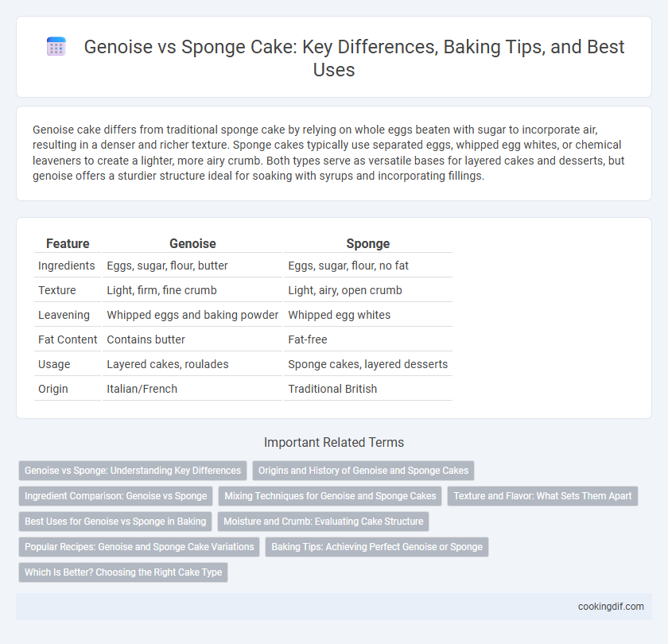Click Baking Tips: Achieving Perfect Genoise or Sponge
The image size is (668, 644).
pyautogui.click(x=377, y=547)
